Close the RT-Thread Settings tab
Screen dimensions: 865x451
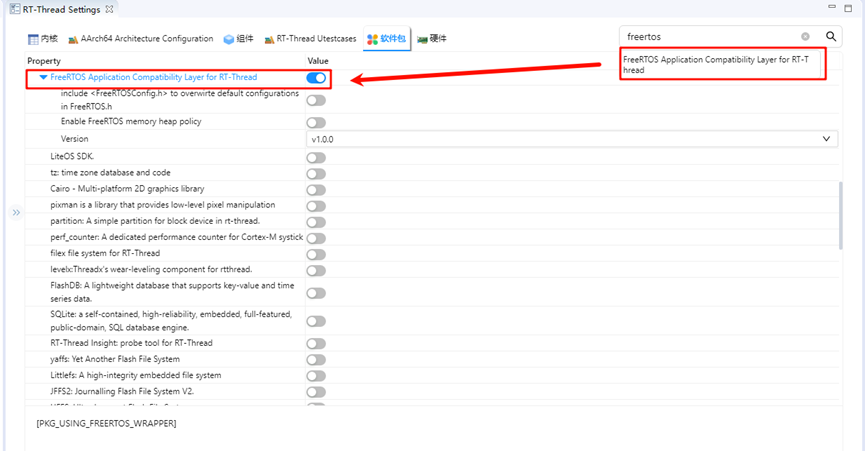click(109, 9)
